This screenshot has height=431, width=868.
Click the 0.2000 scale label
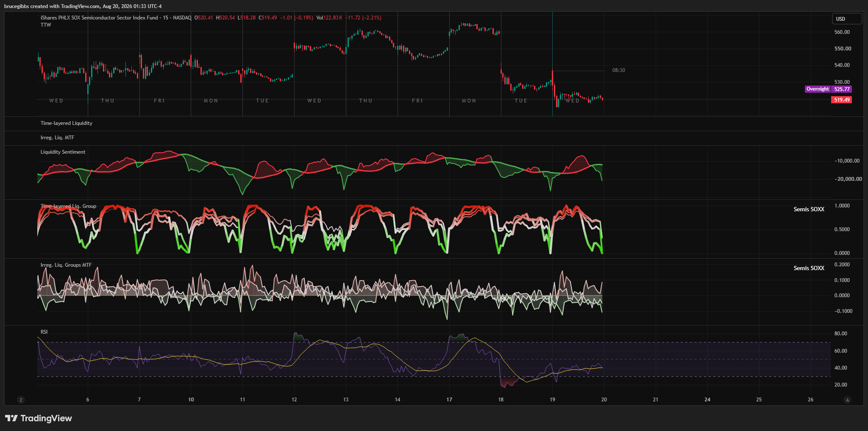[x=842, y=265]
